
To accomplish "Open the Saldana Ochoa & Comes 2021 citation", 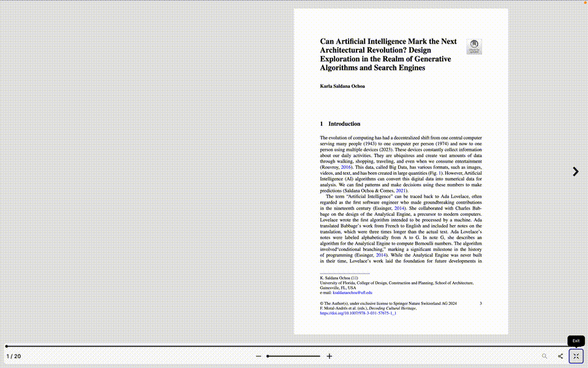I will coord(401,191).
